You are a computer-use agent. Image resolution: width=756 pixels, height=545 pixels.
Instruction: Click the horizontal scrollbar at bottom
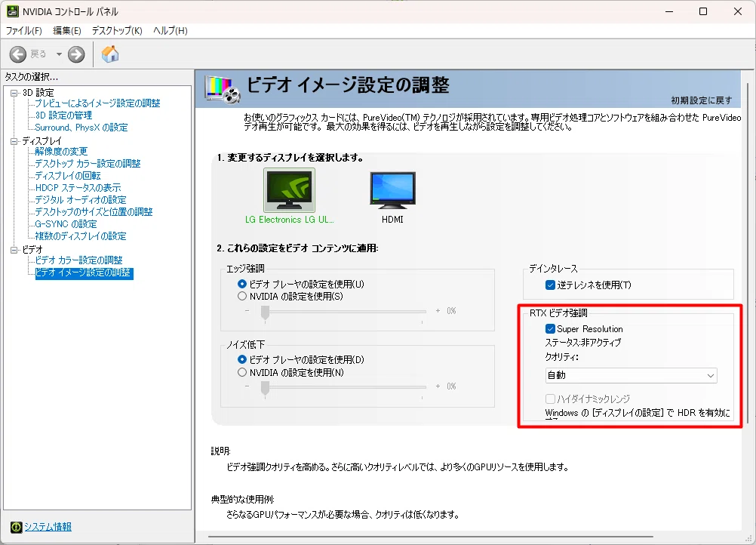(431, 536)
